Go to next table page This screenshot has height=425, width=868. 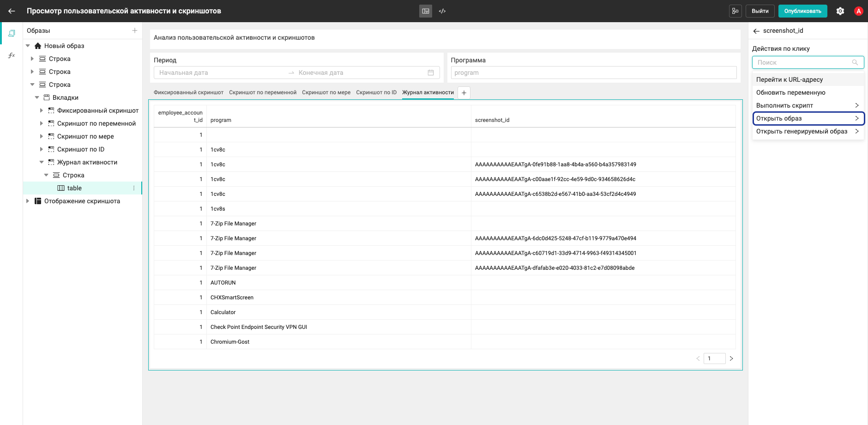click(x=731, y=358)
